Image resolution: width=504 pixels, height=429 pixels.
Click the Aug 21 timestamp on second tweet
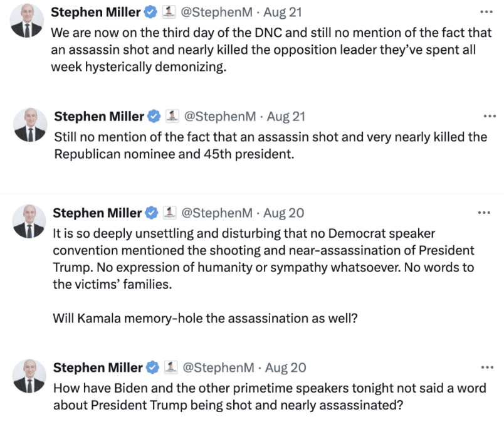tap(286, 117)
